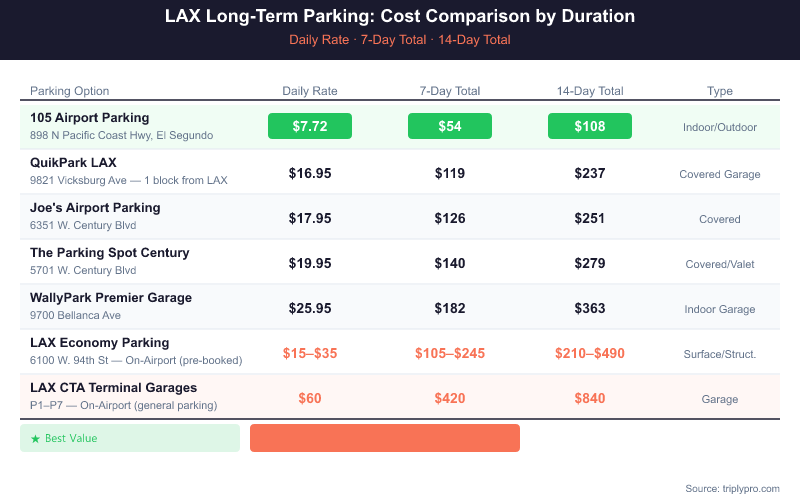Click the green $7.72 daily rate badge

pos(310,127)
